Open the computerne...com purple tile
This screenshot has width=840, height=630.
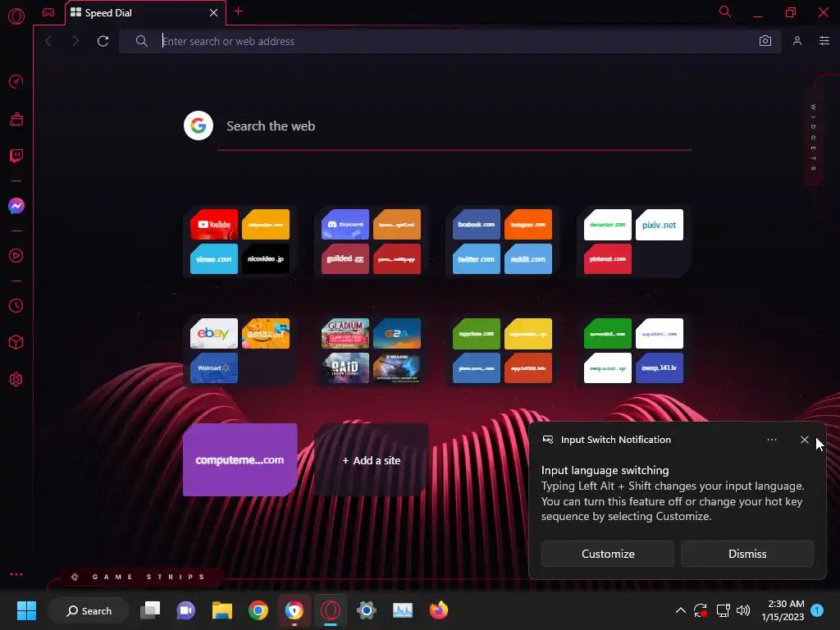click(x=240, y=459)
